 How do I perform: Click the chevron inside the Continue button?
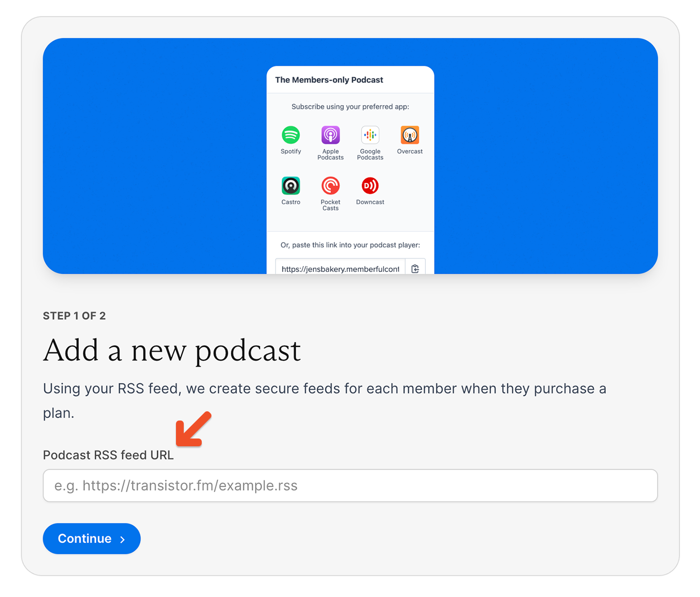click(122, 539)
